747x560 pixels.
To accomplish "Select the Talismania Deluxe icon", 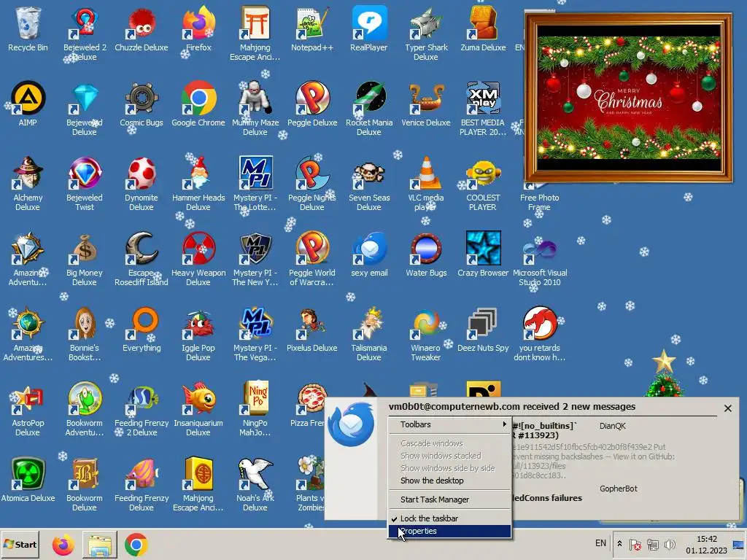I will coord(368,335).
